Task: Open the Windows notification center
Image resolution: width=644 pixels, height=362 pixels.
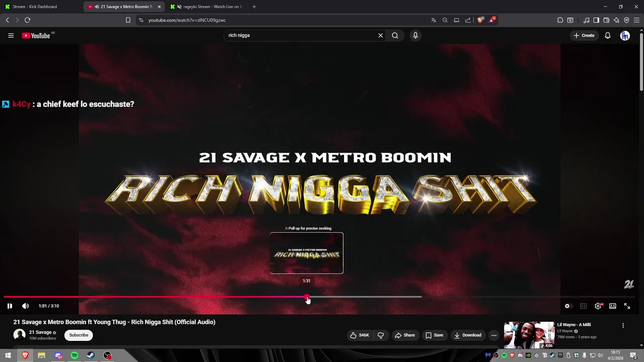Action: coord(633,355)
